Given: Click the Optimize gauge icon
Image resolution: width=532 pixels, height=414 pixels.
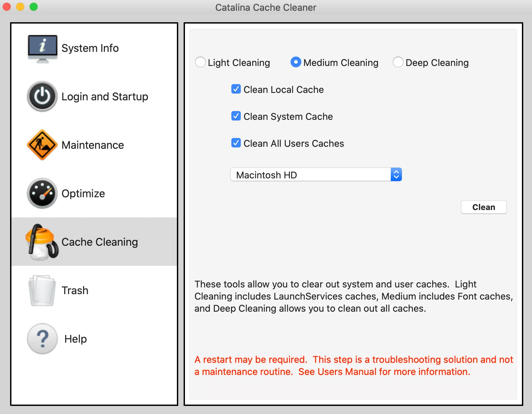Looking at the screenshot, I should 42,193.
